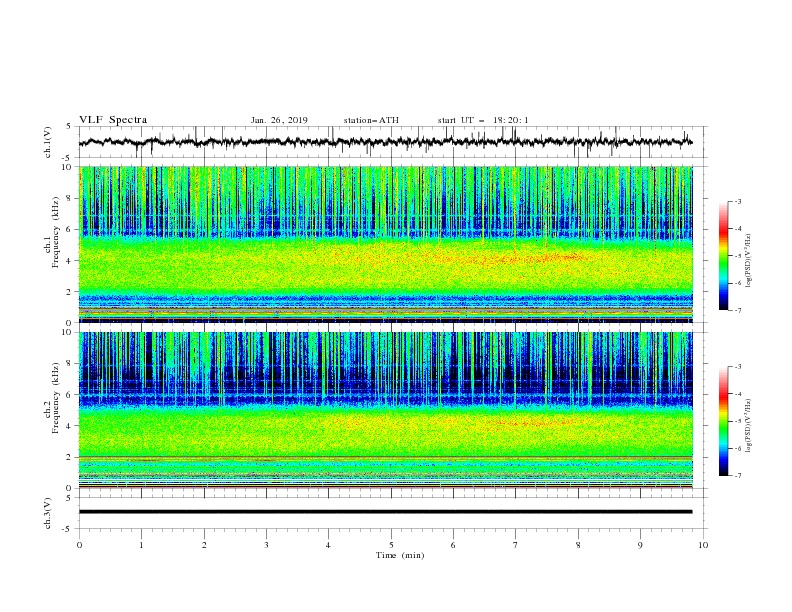
Task: Click the ch.2 colorbar "log(PSD)(V²/Hz)" label
Action: pos(749,426)
